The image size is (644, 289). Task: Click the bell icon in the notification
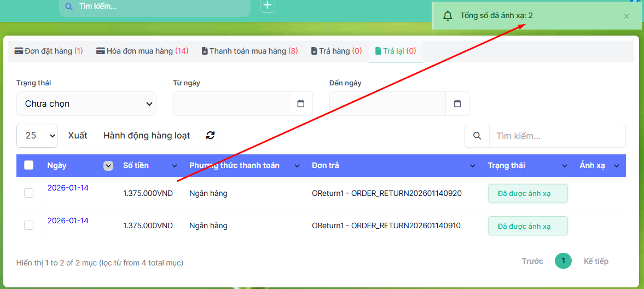pos(448,16)
